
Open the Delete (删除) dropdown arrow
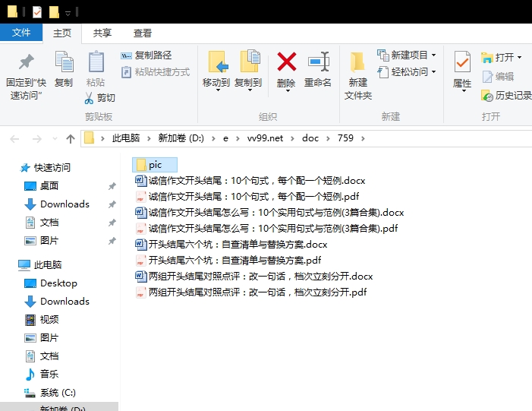(x=288, y=90)
